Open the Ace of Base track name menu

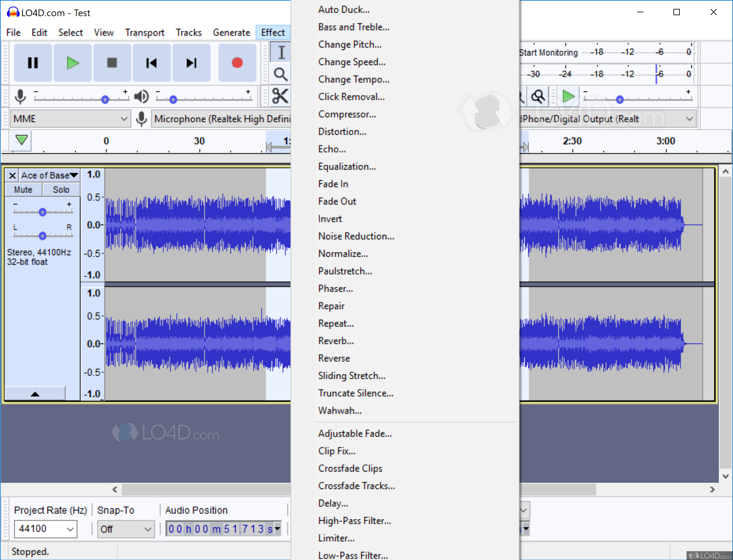coord(49,175)
